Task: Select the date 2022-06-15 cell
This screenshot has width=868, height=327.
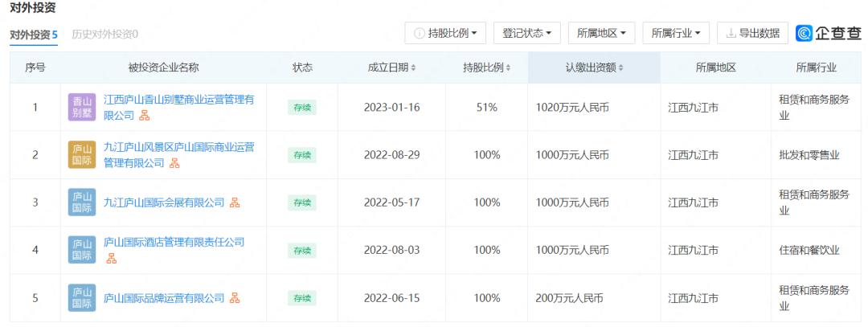Action: point(392,298)
